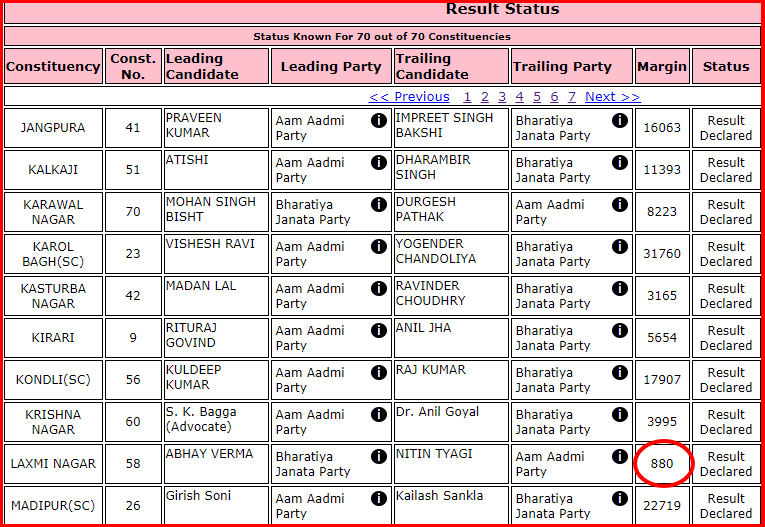
Task: Select the KASTURBA NAGAR constituency cell
Action: pyautogui.click(x=54, y=296)
